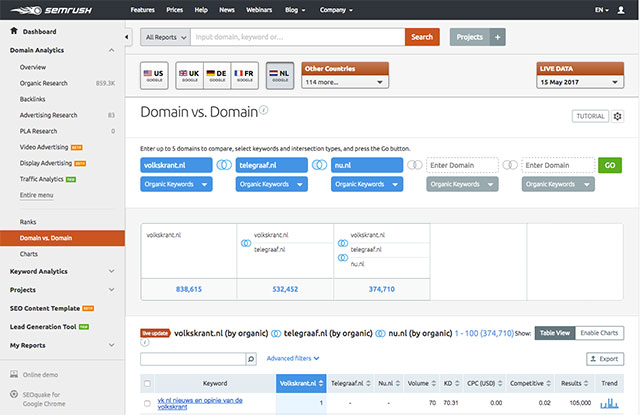Click info icon beside Domain vs. Domain title

[264, 110]
